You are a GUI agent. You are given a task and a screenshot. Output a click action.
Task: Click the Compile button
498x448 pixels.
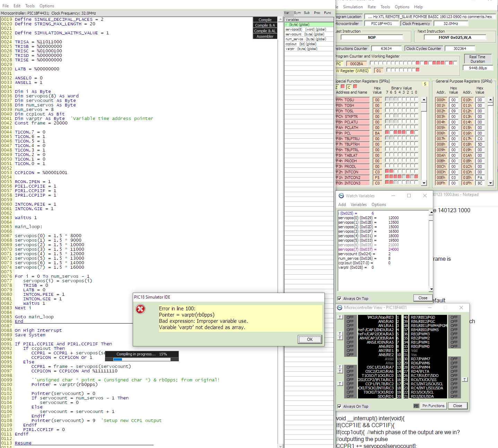click(x=265, y=20)
